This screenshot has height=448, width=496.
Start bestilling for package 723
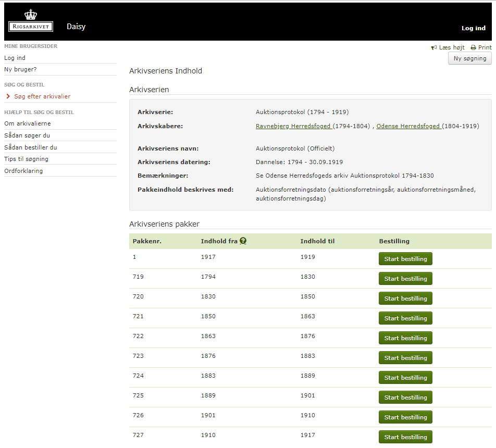pos(405,358)
